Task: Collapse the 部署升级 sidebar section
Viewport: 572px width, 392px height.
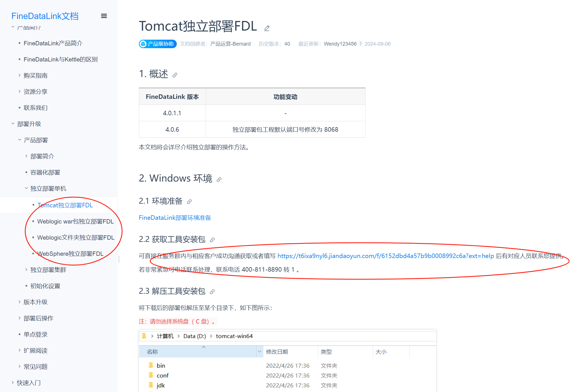Action: coord(29,124)
